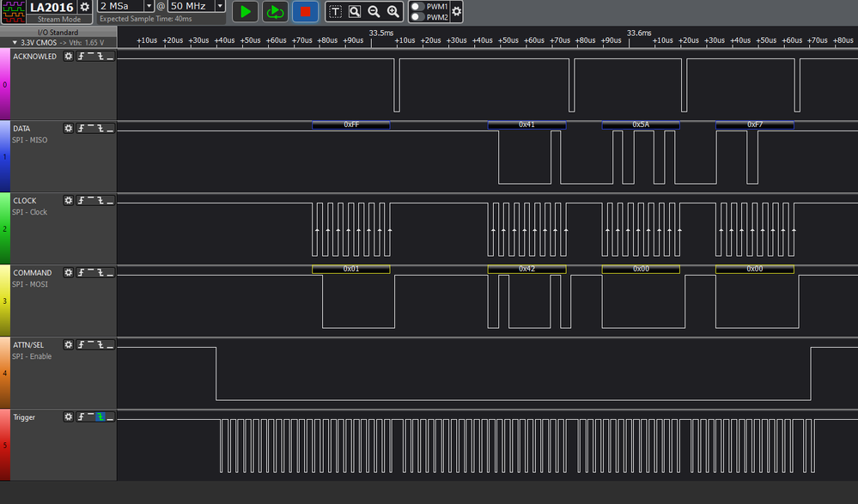The height and width of the screenshot is (504, 858).
Task: Click the zoom-to-fit magnifier icon
Action: click(355, 11)
